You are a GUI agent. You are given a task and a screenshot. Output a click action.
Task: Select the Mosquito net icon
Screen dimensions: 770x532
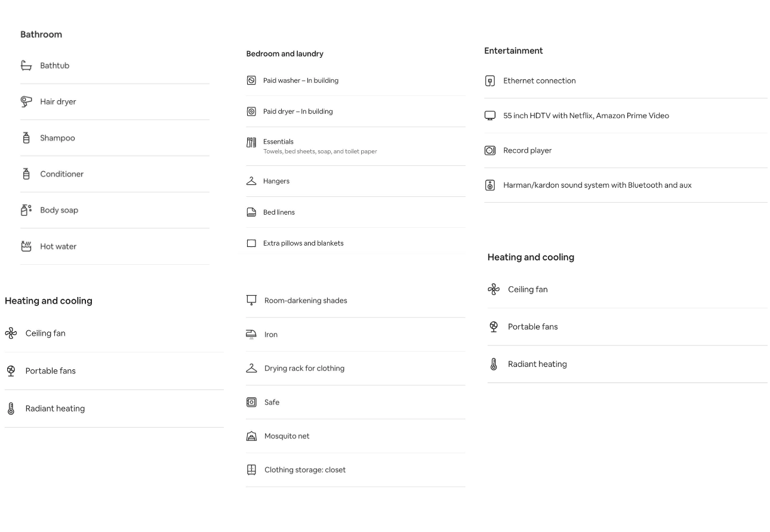[x=251, y=436]
